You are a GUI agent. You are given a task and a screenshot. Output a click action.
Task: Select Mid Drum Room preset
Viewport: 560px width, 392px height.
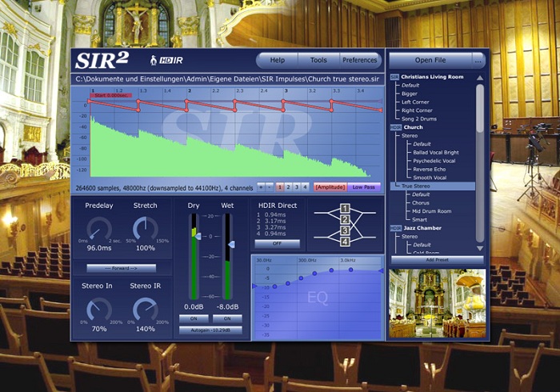(431, 211)
